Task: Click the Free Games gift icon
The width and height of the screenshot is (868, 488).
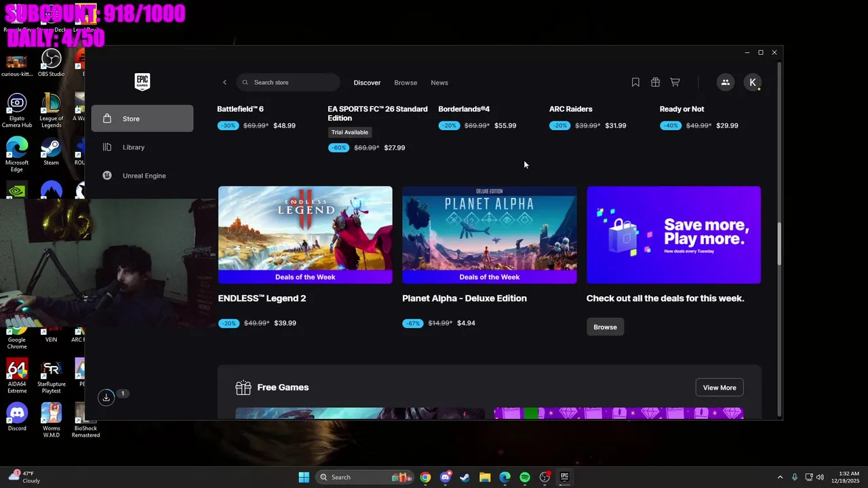Action: coord(243,387)
